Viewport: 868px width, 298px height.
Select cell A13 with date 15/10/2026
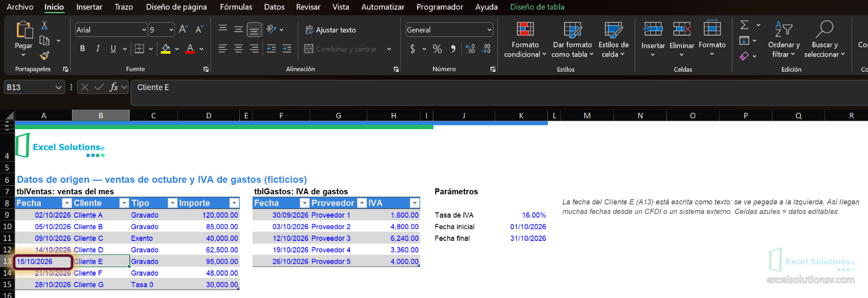tap(43, 262)
